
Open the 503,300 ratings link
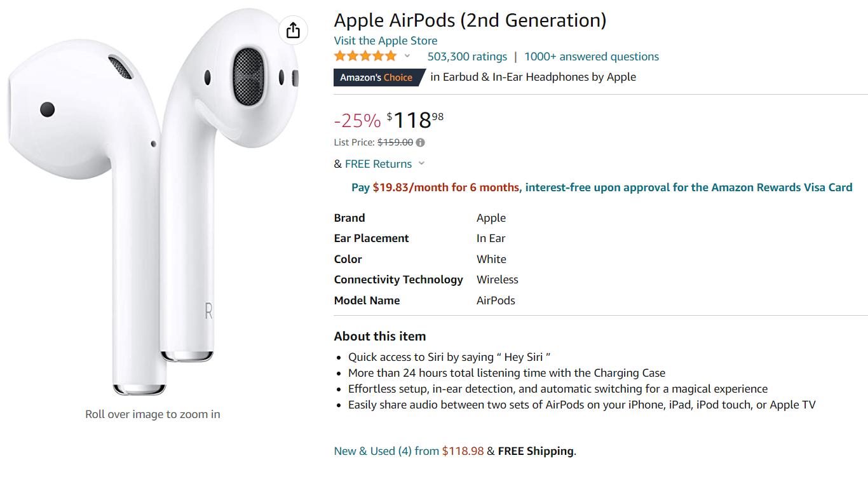[x=467, y=57]
